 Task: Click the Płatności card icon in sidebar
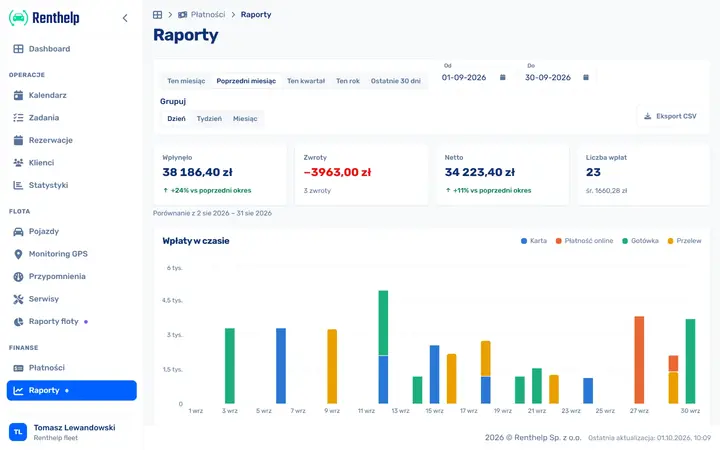[18, 368]
